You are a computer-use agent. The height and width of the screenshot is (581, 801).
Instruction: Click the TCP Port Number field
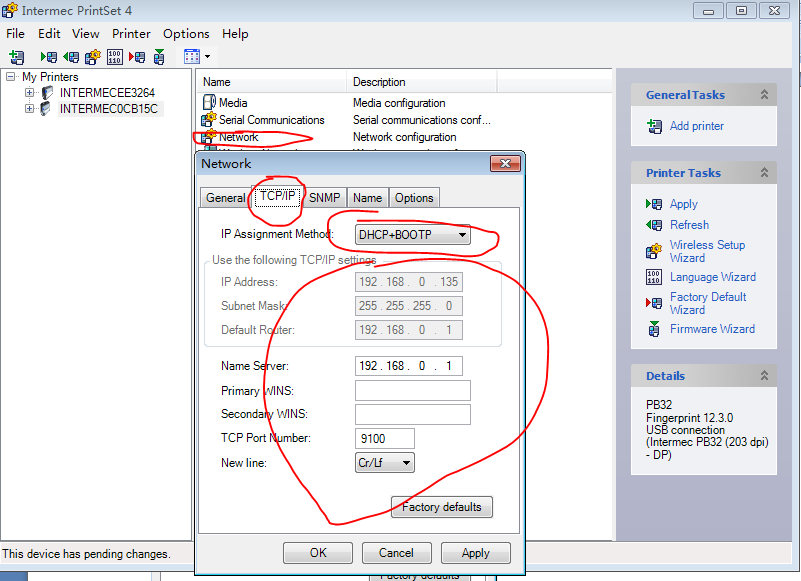pos(385,438)
